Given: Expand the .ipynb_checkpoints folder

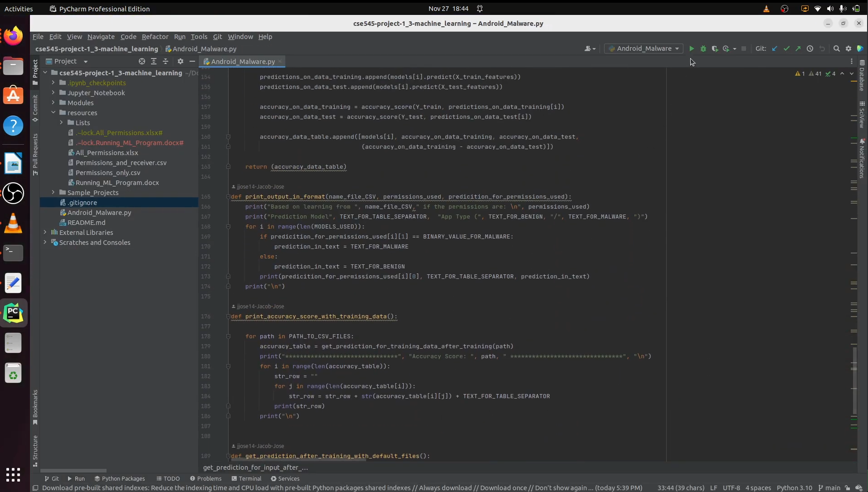Looking at the screenshot, I should pos(53,83).
